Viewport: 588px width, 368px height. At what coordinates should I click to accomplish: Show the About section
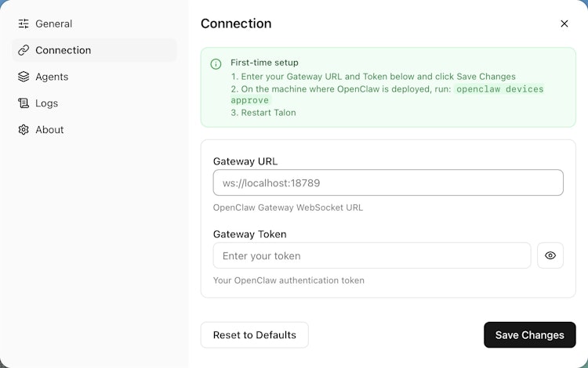[x=49, y=130]
